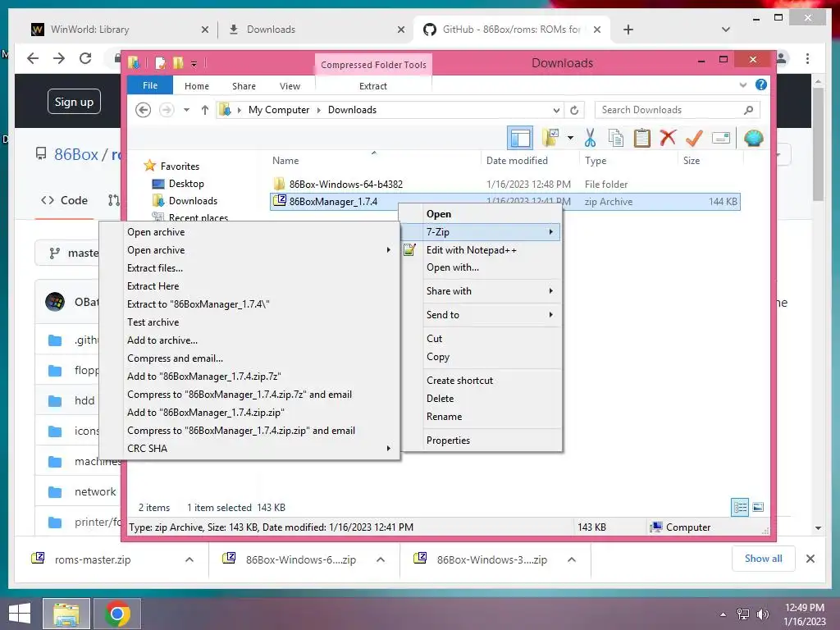This screenshot has height=630, width=840.
Task: Refresh the Downloads folder view
Action: (574, 110)
